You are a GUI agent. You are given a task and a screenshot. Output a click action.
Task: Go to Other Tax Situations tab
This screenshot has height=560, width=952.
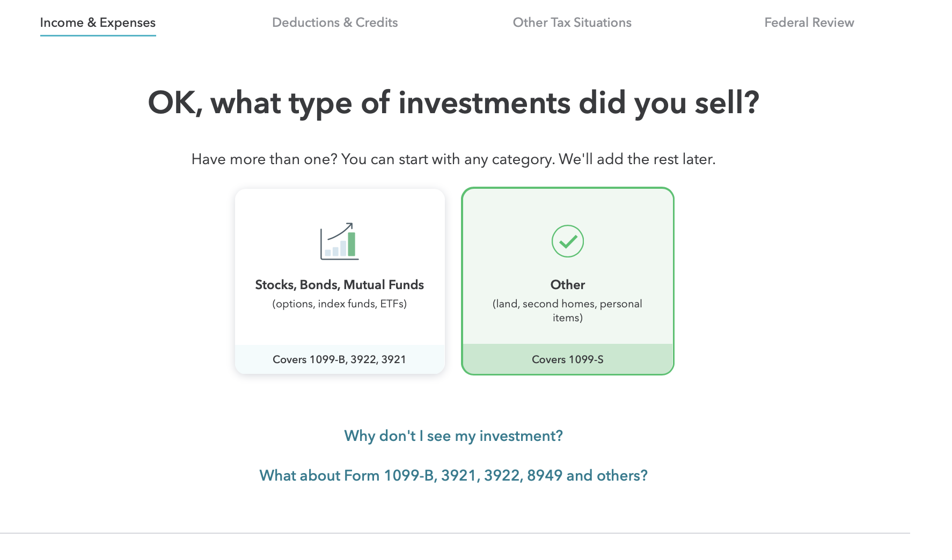572,23
